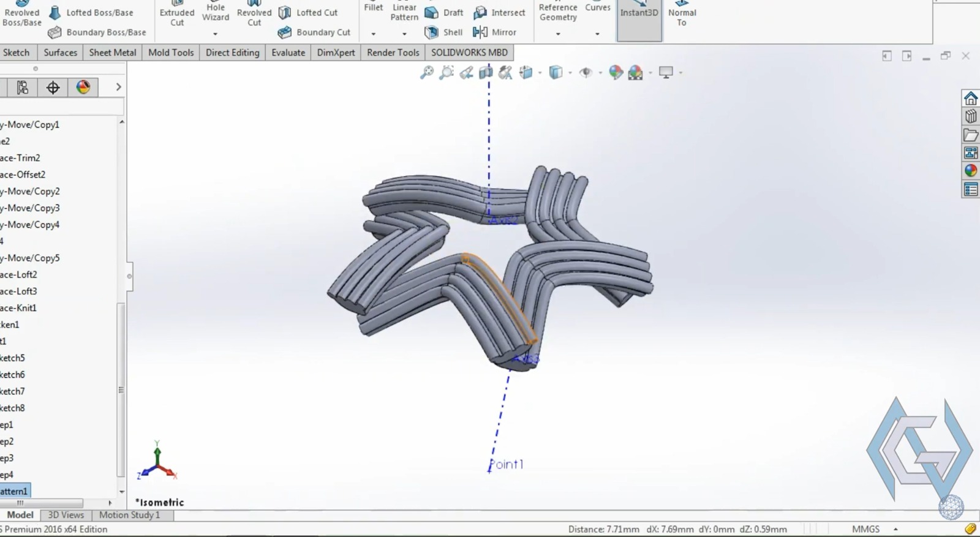Open the Reference Geometry dropdown arrow
980x537 pixels.
click(x=558, y=34)
